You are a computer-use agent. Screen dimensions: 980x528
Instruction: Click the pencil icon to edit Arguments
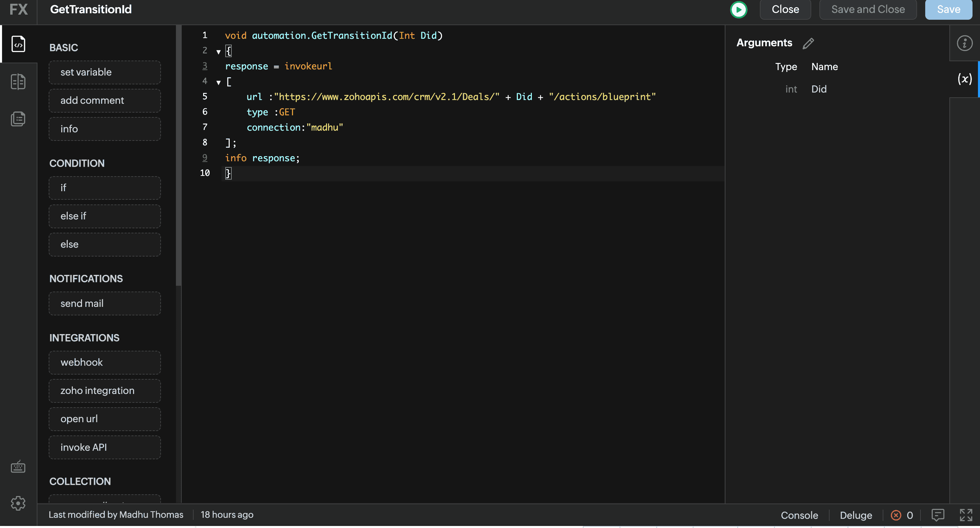[808, 43]
